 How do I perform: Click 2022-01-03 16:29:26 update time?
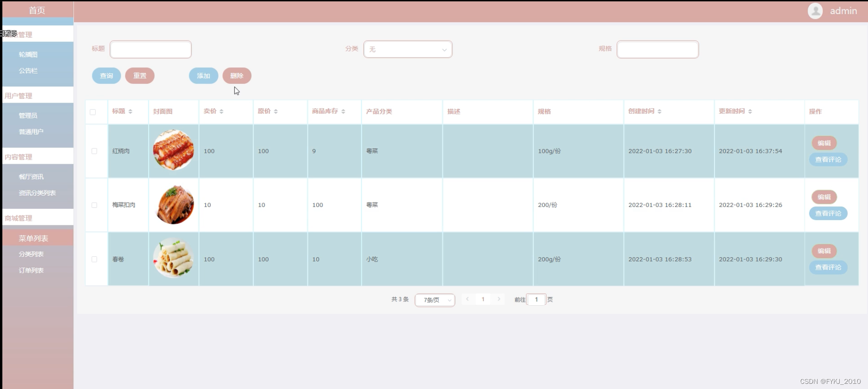point(750,205)
